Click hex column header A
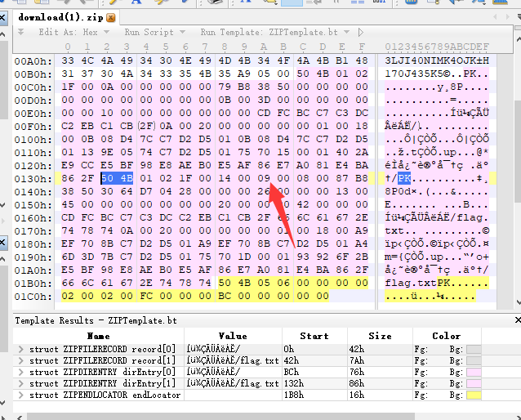The height and width of the screenshot is (420, 521). [264, 47]
